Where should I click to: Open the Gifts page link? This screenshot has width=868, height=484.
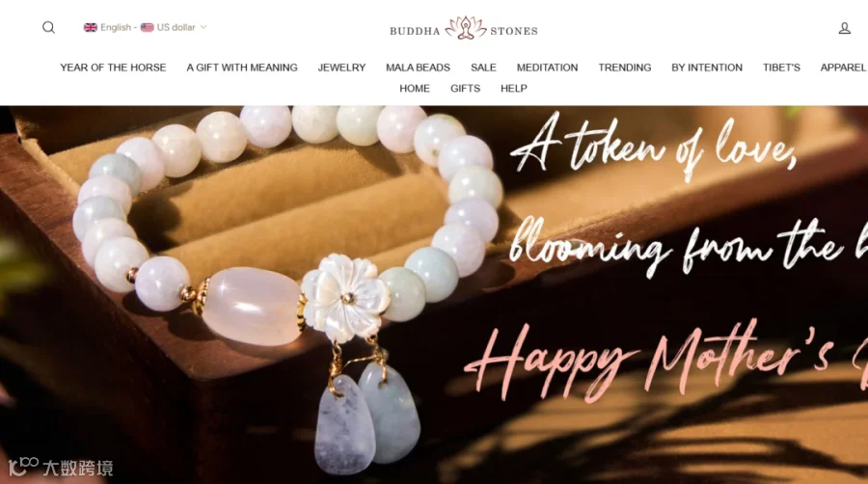click(x=465, y=89)
